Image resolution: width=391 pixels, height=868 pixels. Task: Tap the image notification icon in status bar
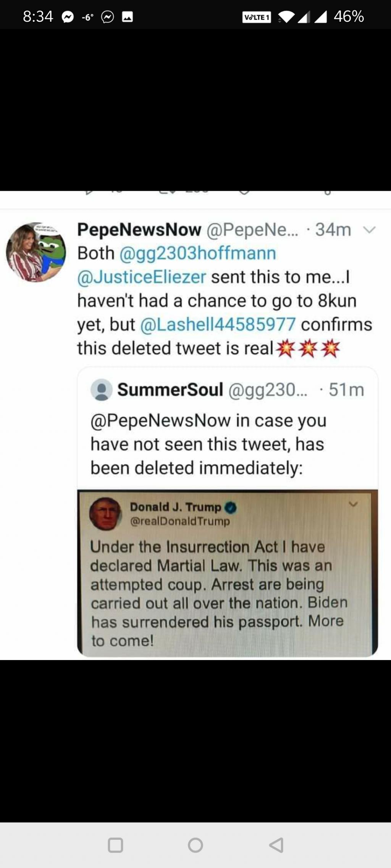pyautogui.click(x=128, y=17)
